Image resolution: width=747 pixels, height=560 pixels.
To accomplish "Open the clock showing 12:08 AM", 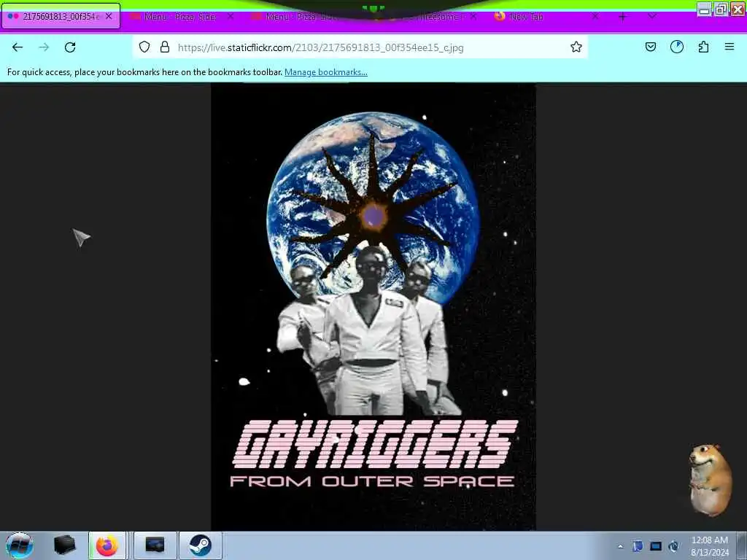I will tap(709, 546).
